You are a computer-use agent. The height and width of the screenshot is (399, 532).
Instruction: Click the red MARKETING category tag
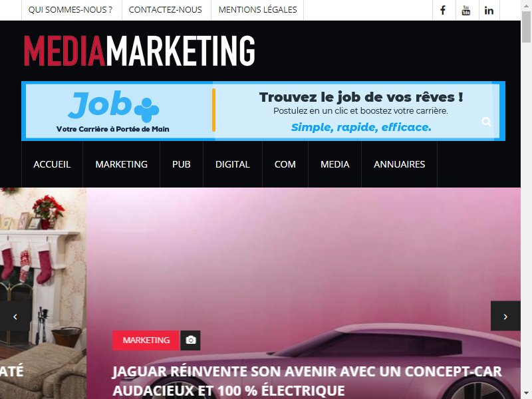[x=146, y=340]
